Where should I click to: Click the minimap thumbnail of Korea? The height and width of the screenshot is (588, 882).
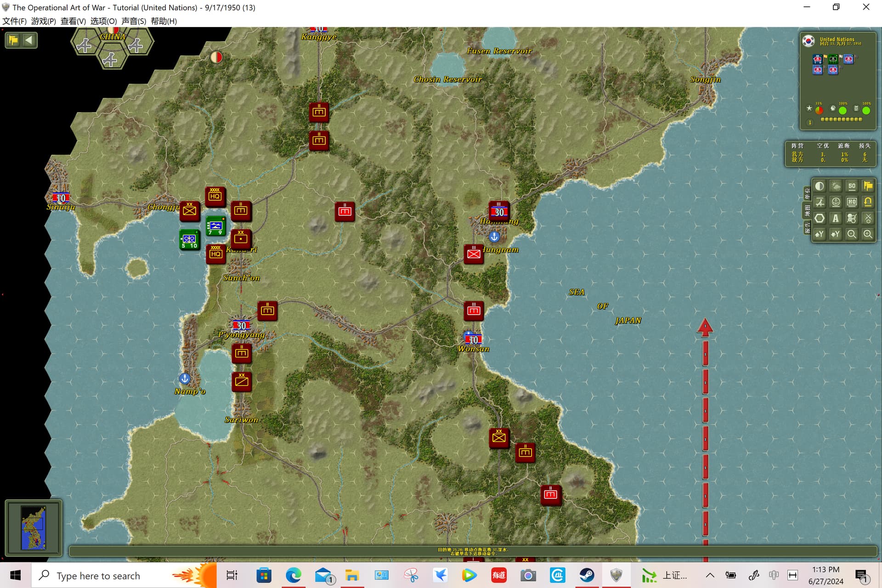coord(34,527)
